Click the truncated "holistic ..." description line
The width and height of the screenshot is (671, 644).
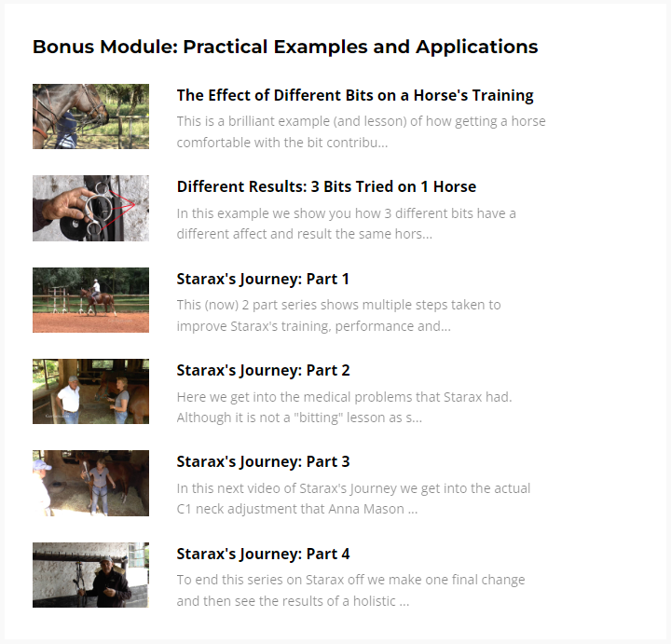293,601
